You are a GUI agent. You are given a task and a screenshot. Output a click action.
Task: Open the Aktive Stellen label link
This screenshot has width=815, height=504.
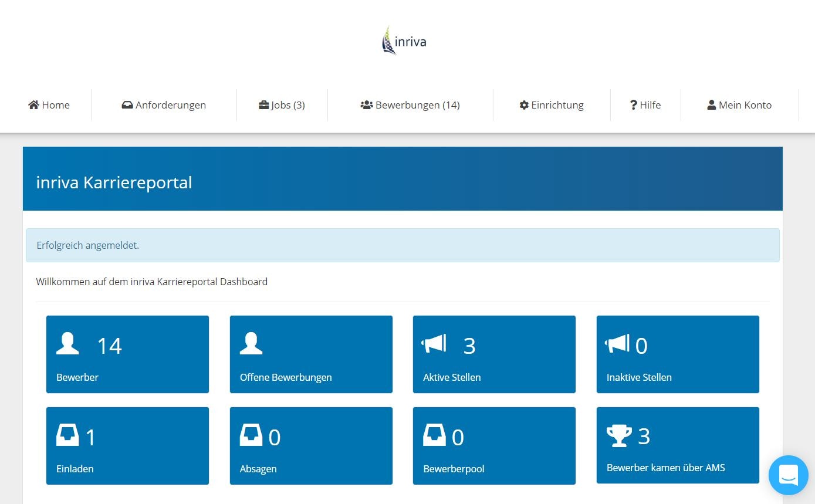click(x=452, y=377)
